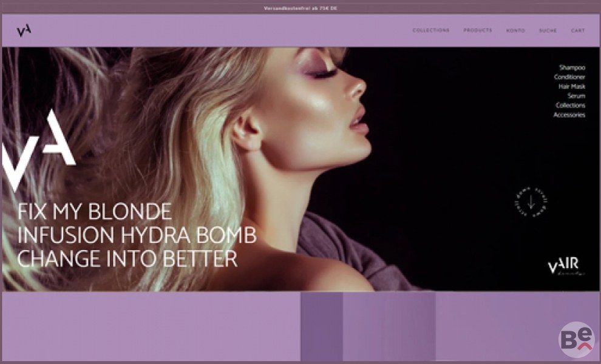Open Collections in the hero category list
The height and width of the screenshot is (364, 601).
click(570, 106)
